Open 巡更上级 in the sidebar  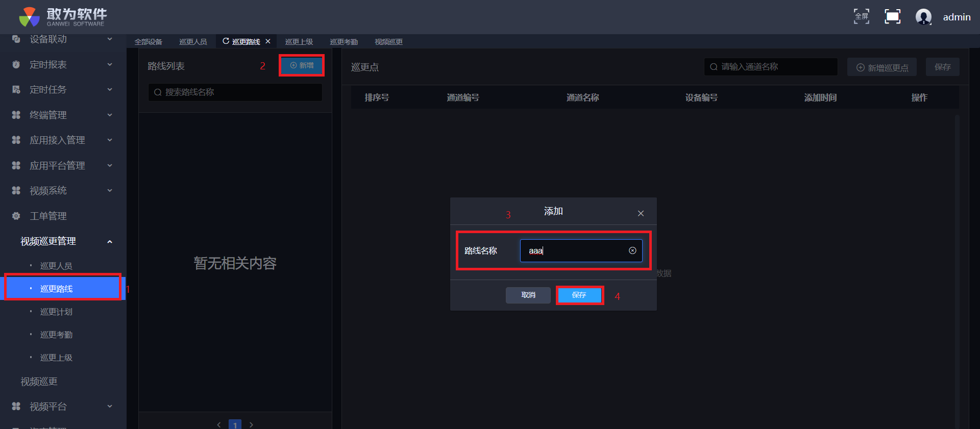point(56,358)
